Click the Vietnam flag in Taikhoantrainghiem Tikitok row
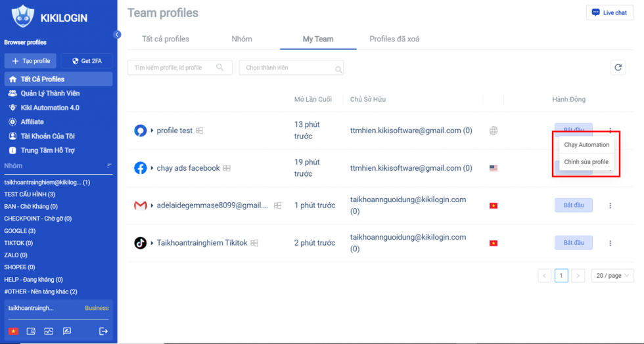The width and height of the screenshot is (644, 344). pos(494,243)
